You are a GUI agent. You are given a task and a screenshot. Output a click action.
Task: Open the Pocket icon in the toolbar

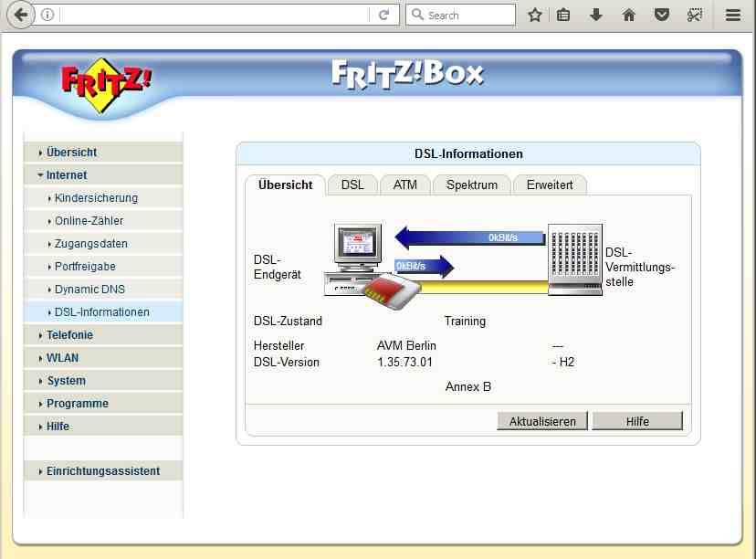[661, 15]
